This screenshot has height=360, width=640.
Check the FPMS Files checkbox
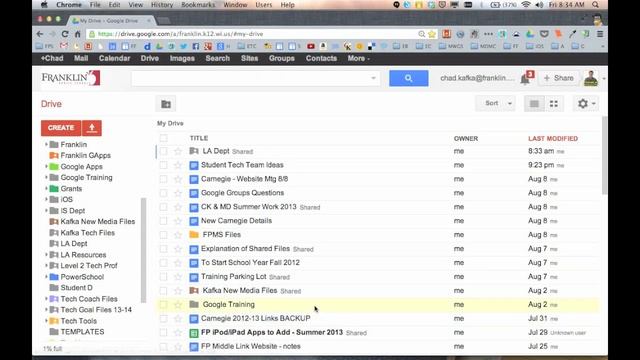[163, 235]
